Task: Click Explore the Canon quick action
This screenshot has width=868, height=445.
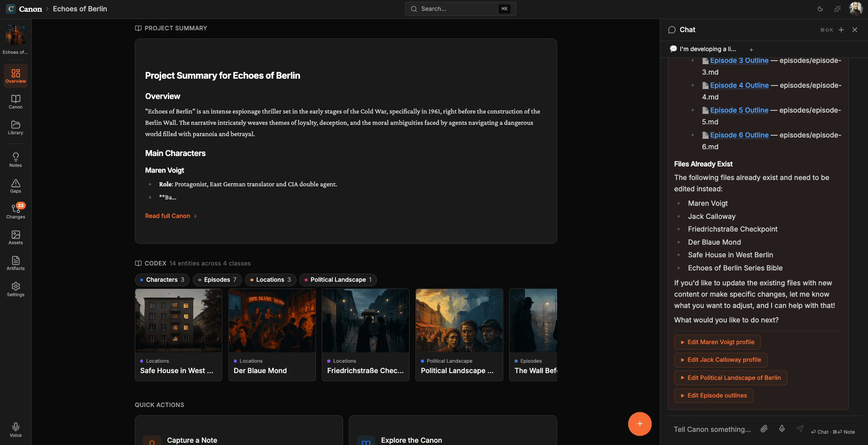Action: [x=453, y=431]
